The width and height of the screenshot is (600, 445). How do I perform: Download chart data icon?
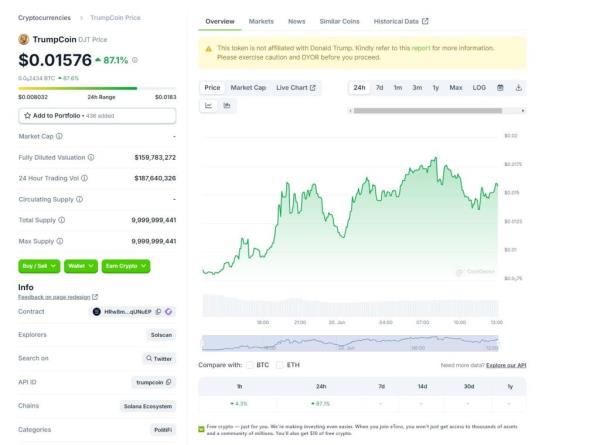518,88
